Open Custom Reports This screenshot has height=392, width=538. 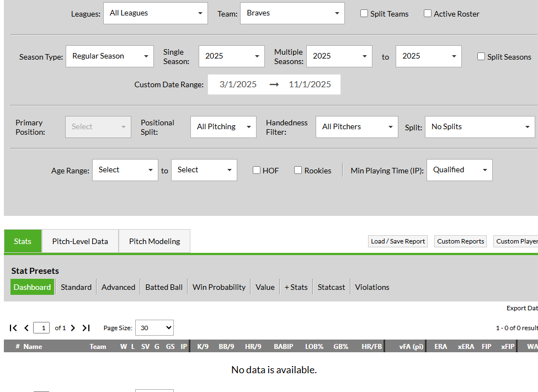coord(460,241)
